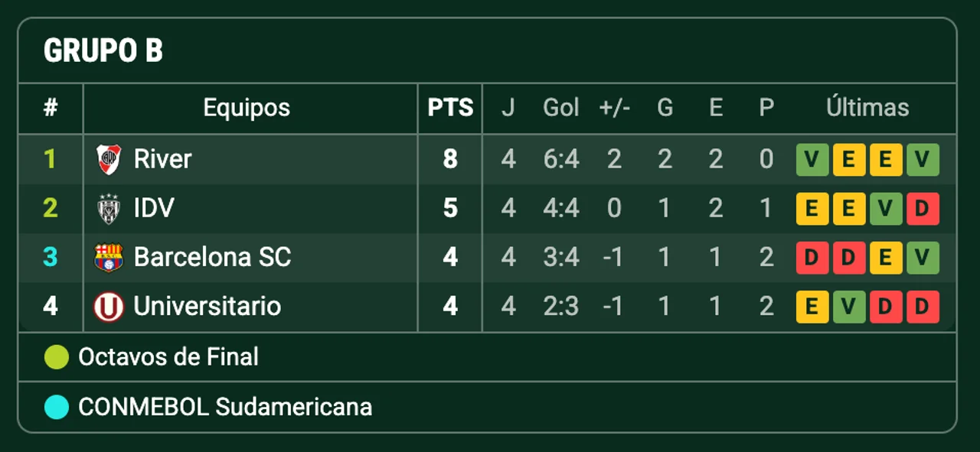
Task: Click the GRUPO B title
Action: pos(103,51)
